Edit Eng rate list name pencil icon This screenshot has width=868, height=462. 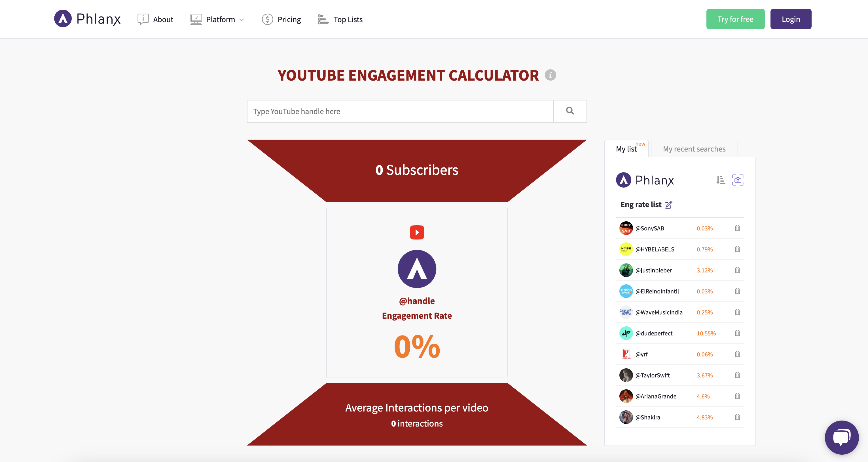(668, 205)
